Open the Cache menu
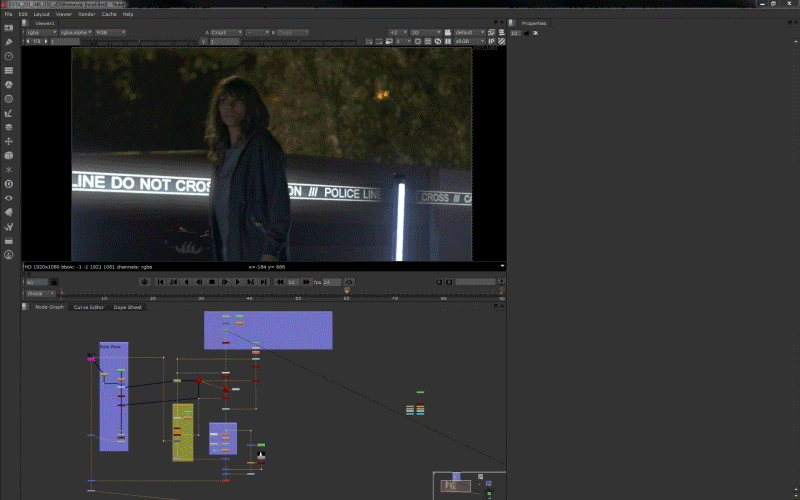The image size is (800, 500). (109, 14)
